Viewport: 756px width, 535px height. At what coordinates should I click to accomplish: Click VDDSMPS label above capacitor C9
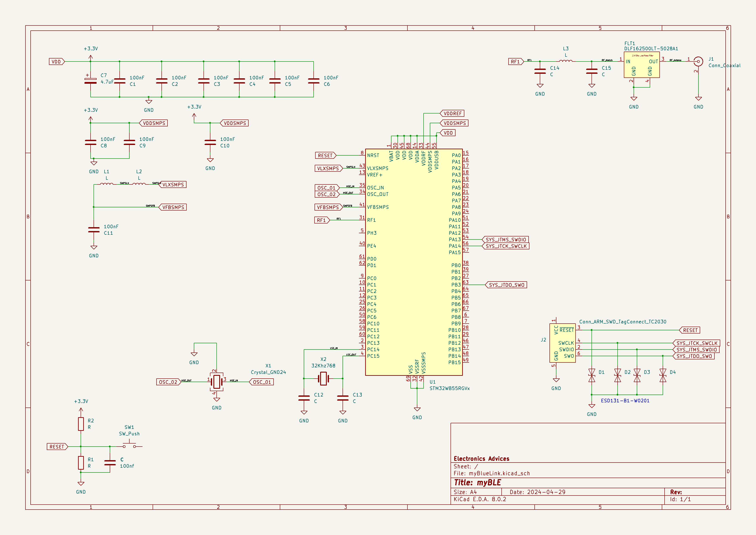click(153, 123)
